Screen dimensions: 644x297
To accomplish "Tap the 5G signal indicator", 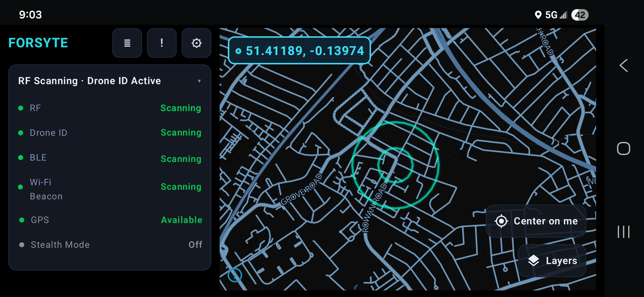I will [556, 15].
